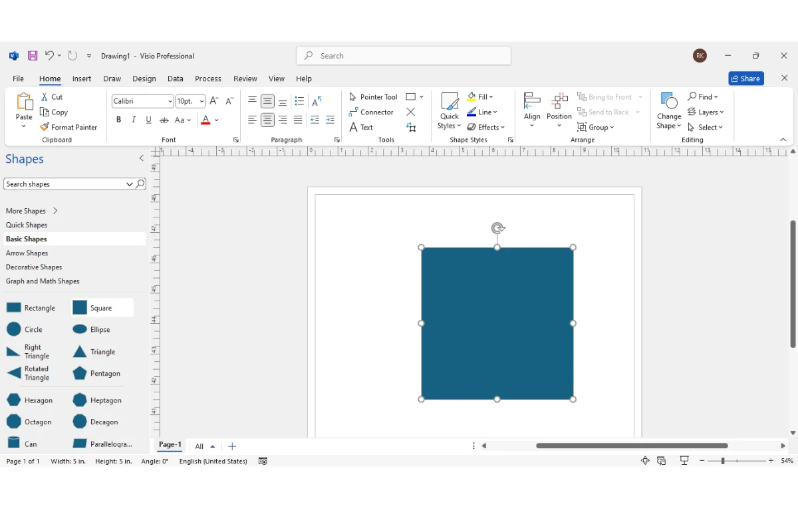Image resolution: width=798 pixels, height=532 pixels.
Task: Open the Calibri font name dropdown
Action: click(170, 102)
